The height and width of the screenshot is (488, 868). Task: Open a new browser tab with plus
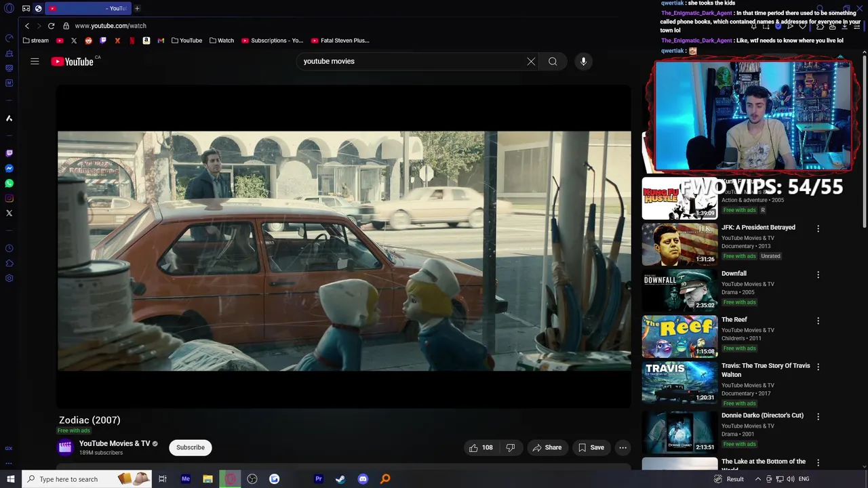137,8
